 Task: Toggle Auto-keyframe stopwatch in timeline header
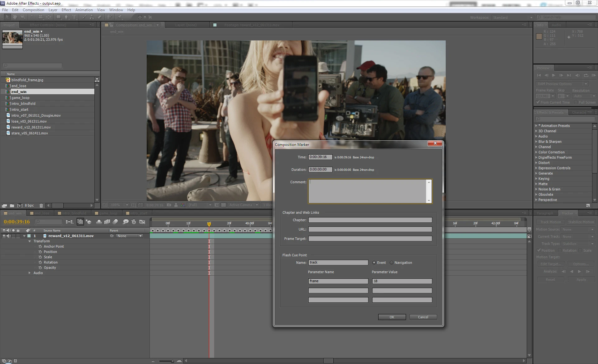click(134, 222)
